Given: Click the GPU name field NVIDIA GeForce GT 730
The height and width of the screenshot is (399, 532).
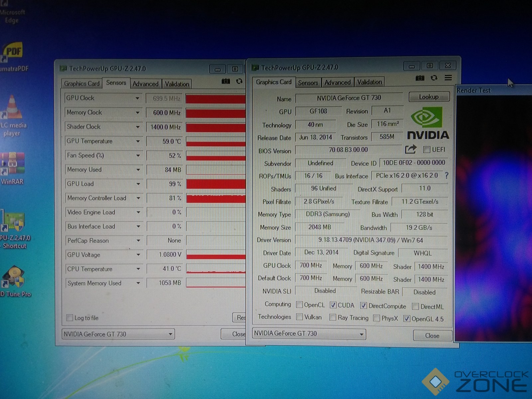Looking at the screenshot, I should (x=349, y=98).
